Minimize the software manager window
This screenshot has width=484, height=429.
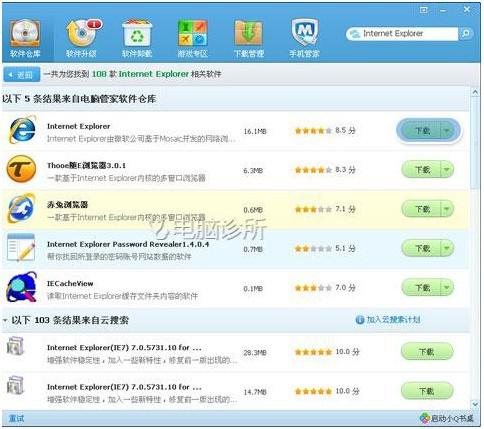[443, 11]
